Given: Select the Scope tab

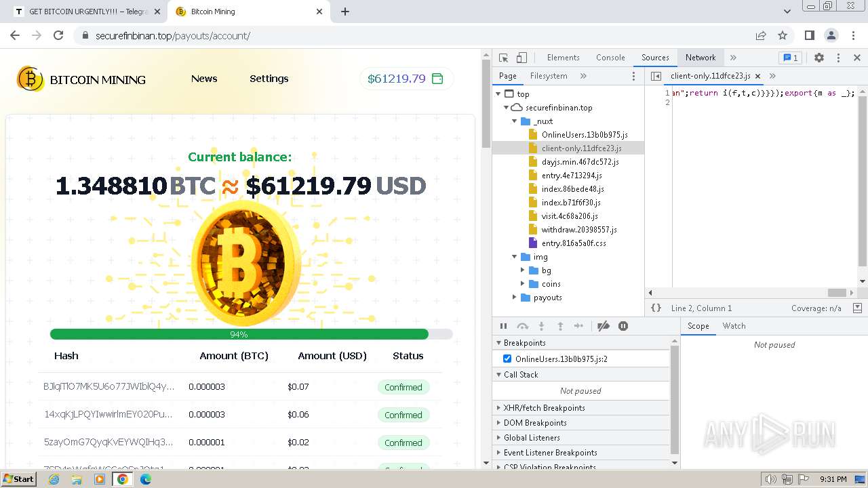Looking at the screenshot, I should (698, 326).
